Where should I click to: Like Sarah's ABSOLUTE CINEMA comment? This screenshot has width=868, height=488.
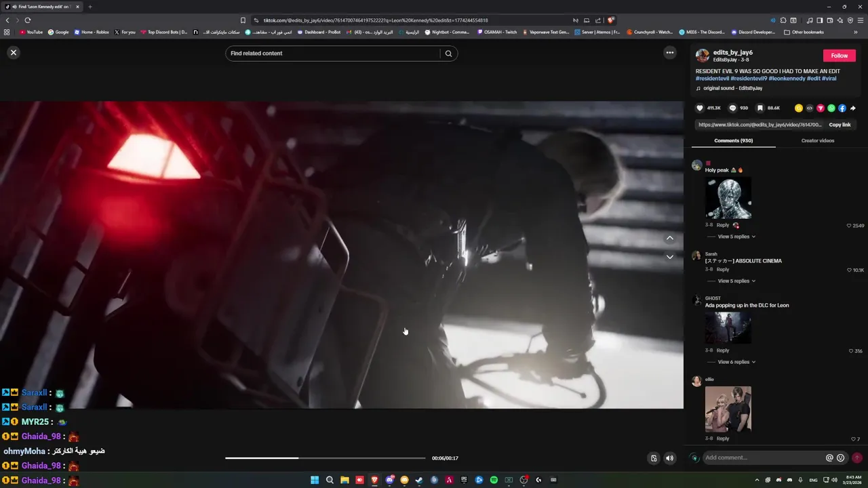pos(849,270)
